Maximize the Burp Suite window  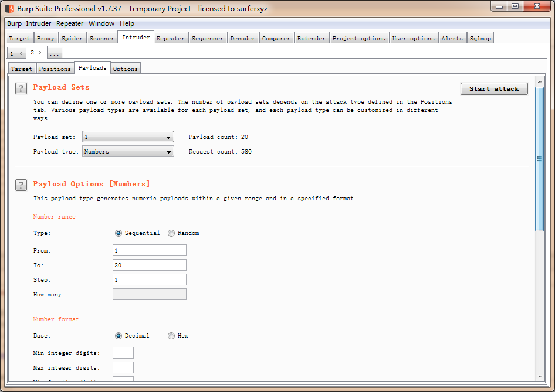515,6
